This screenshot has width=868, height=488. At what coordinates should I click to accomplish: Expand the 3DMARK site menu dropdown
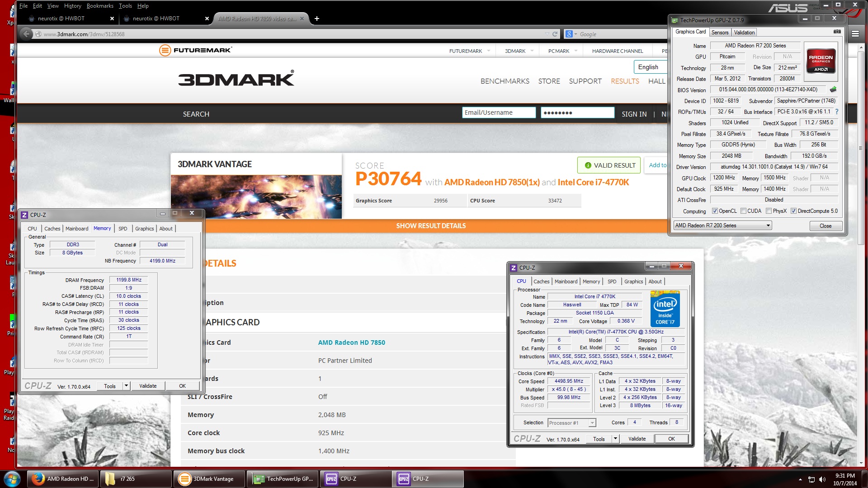coord(532,51)
